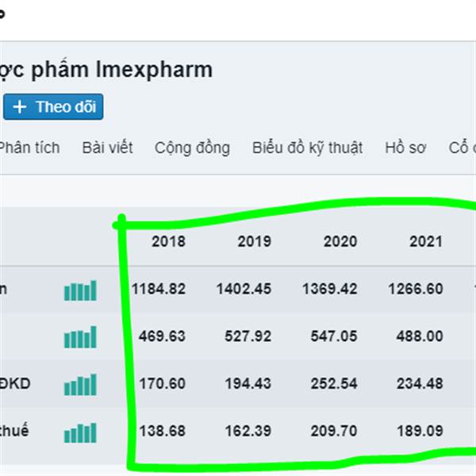Switch to the Bài viết tab

tap(107, 148)
